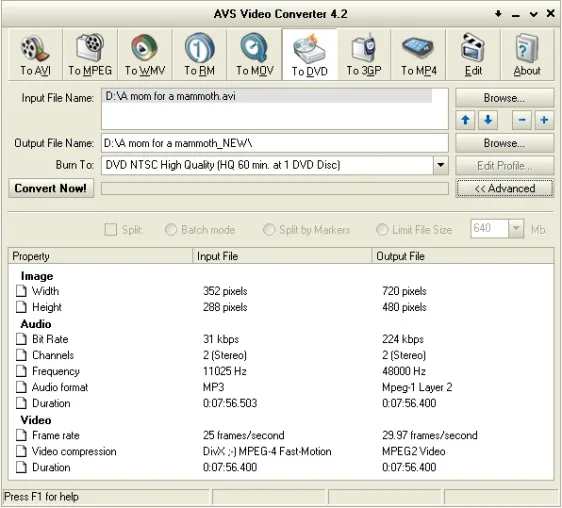The height and width of the screenshot is (508, 562).
Task: Pick the To RM format icon
Action: [200, 54]
